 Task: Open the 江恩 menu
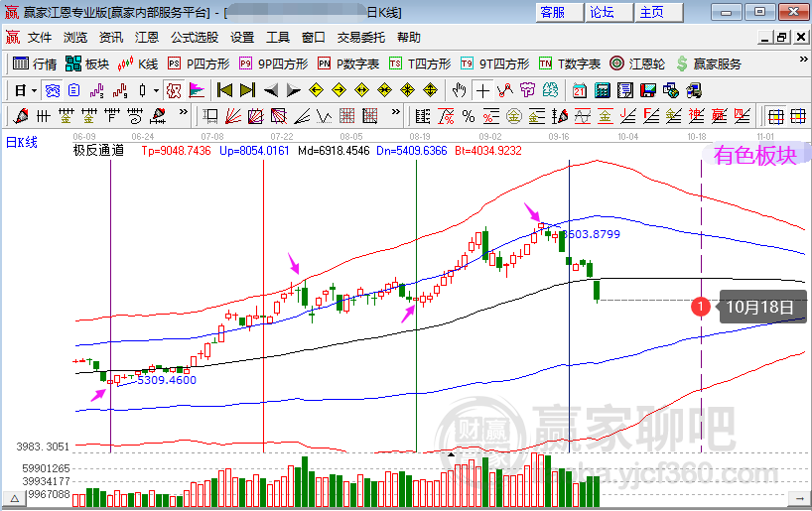pos(147,38)
